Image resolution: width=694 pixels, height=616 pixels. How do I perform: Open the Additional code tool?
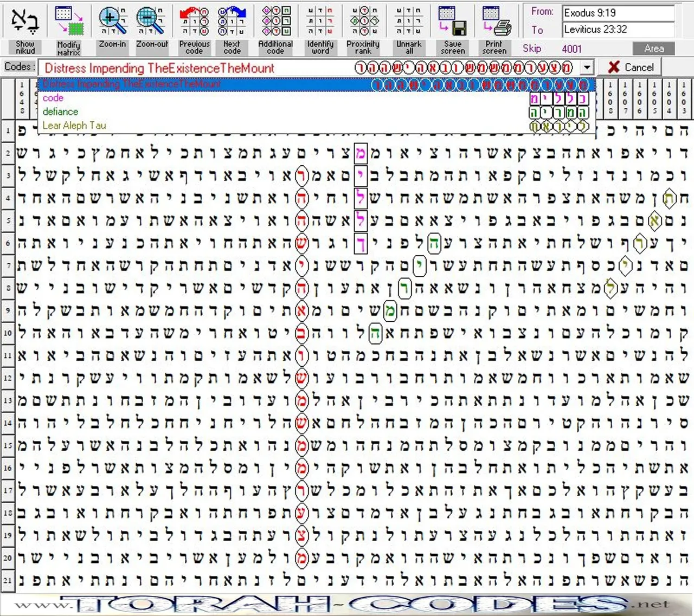[x=275, y=22]
